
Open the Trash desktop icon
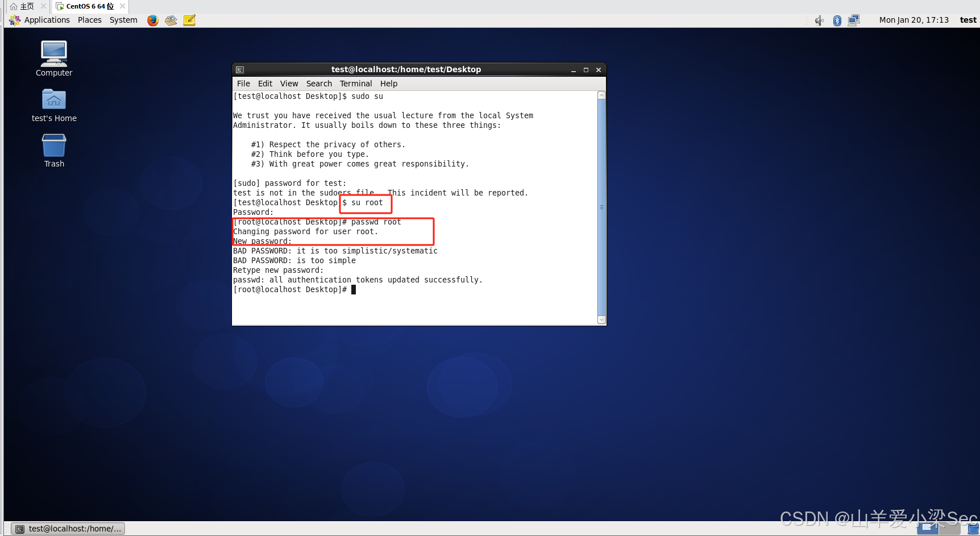point(54,150)
